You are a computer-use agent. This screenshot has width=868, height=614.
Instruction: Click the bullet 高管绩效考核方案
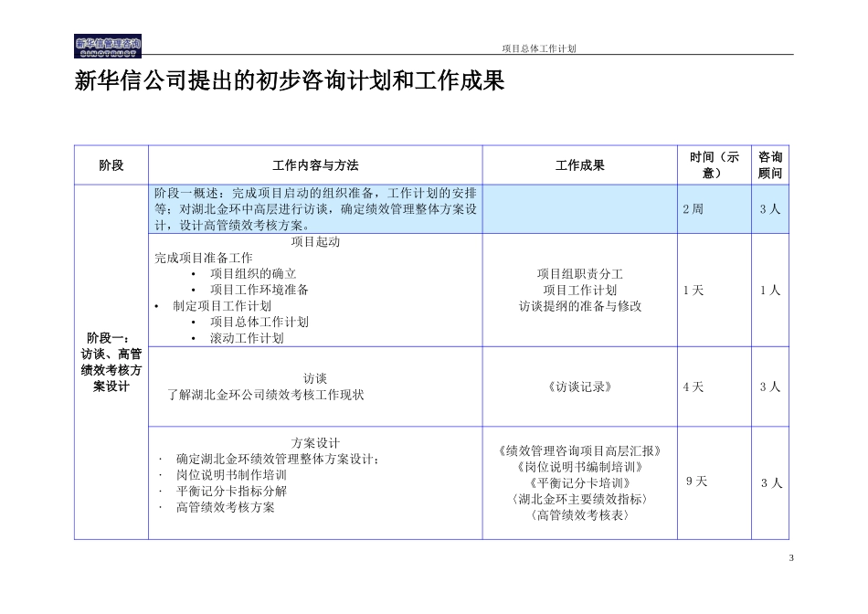click(226, 508)
